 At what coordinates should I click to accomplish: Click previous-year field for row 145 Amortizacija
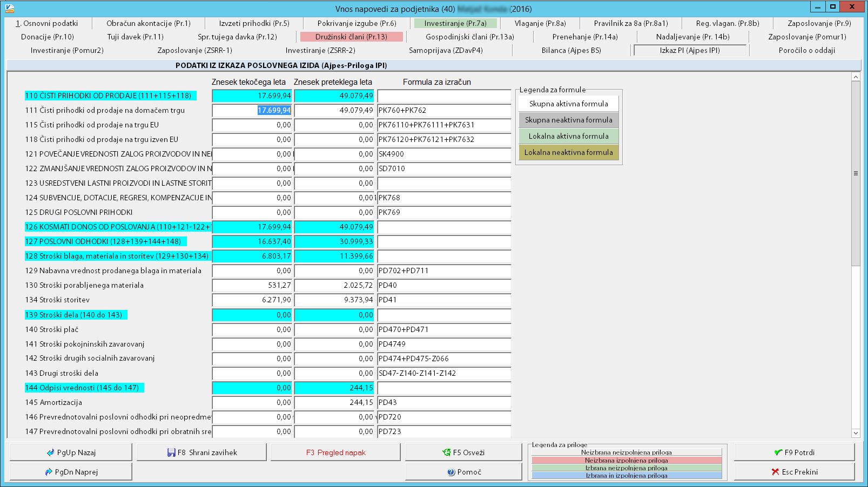334,402
